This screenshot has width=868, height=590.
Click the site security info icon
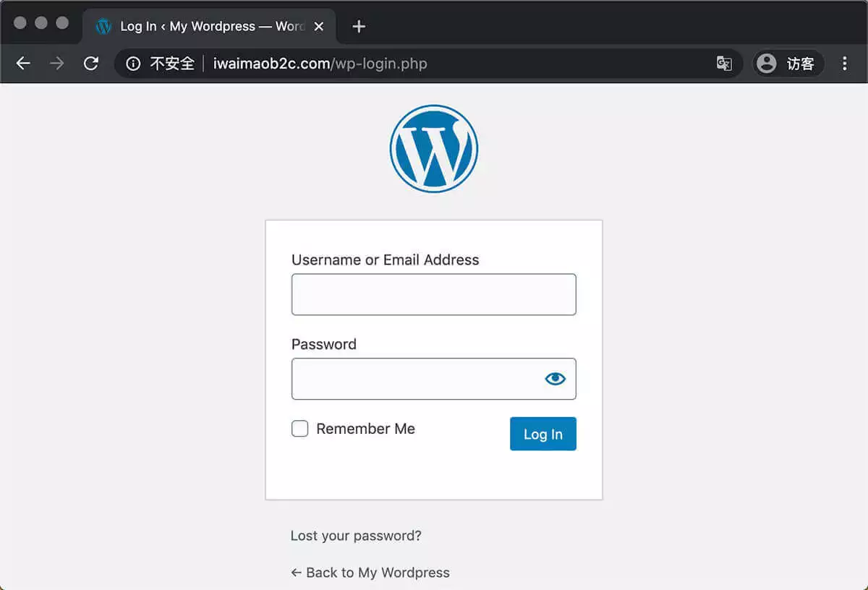(x=133, y=64)
